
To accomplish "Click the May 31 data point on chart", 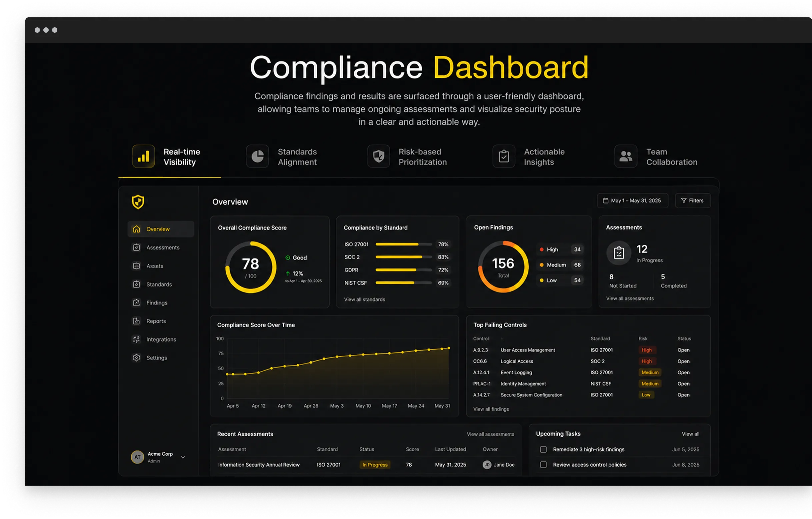I will [x=449, y=348].
